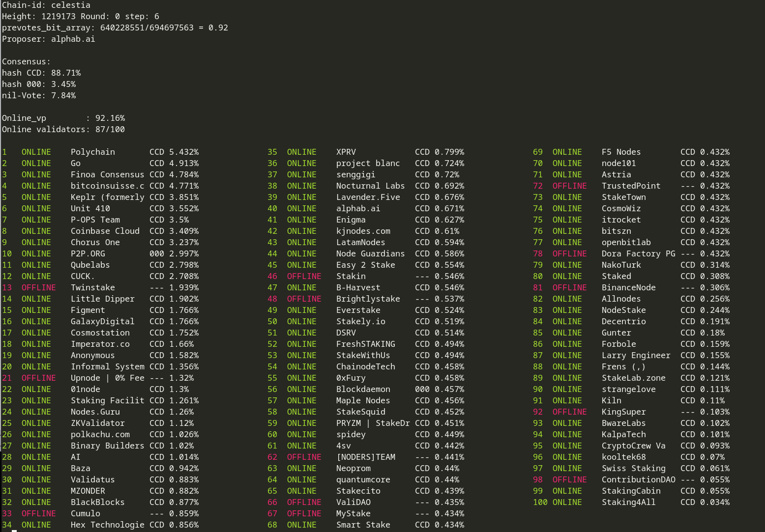Select the ZKValidator name
This screenshot has height=532, width=765.
pos(98,423)
